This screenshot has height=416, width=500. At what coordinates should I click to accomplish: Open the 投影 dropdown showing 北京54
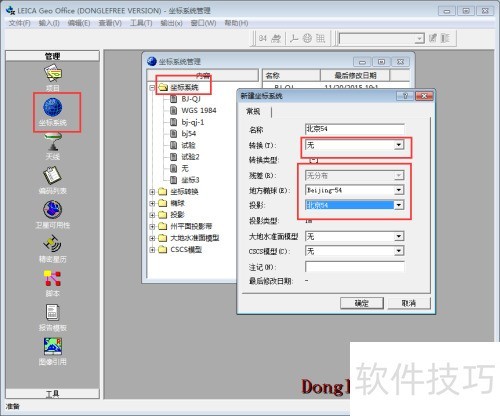399,205
